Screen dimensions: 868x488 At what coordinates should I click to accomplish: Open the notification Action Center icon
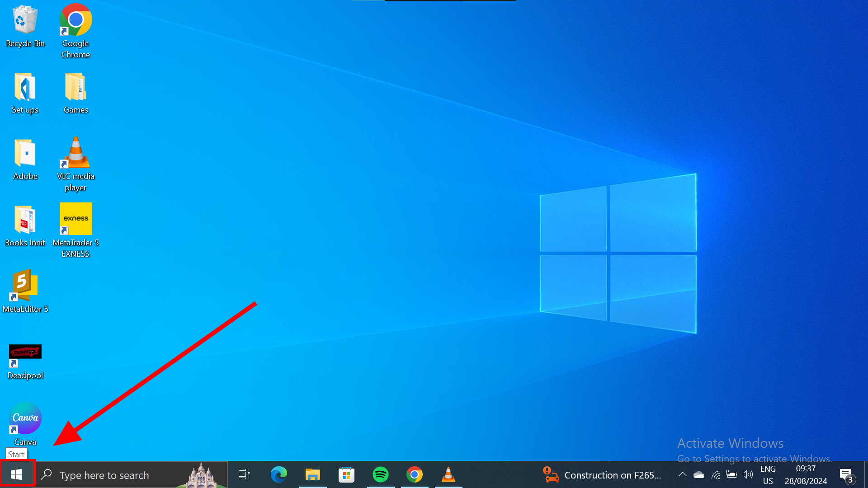click(846, 475)
